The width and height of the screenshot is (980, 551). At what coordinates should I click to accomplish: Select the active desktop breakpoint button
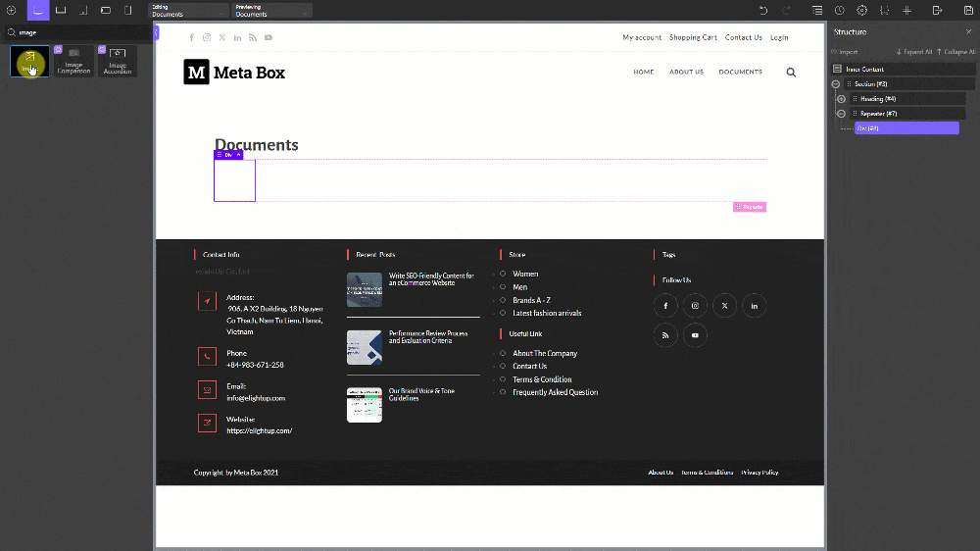click(37, 10)
